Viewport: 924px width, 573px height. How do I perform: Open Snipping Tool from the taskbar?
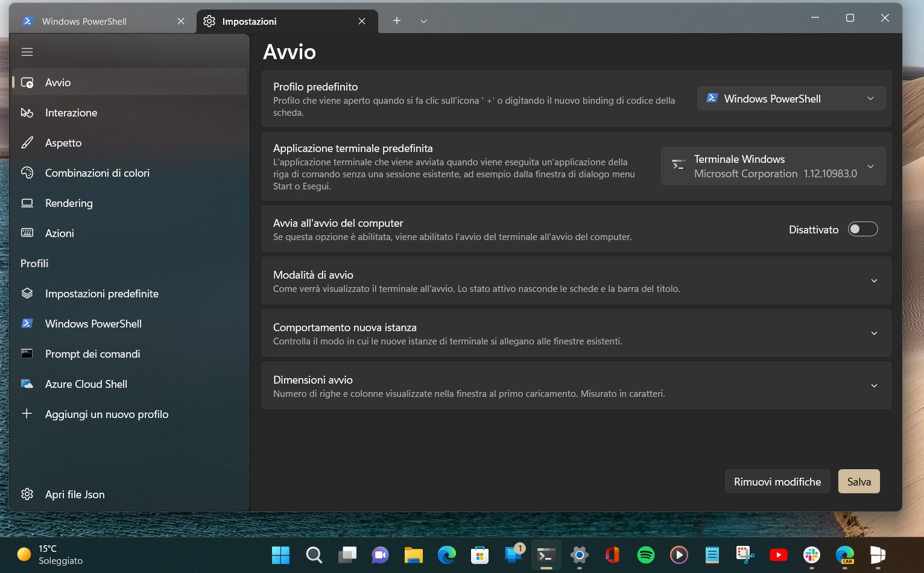pos(745,555)
